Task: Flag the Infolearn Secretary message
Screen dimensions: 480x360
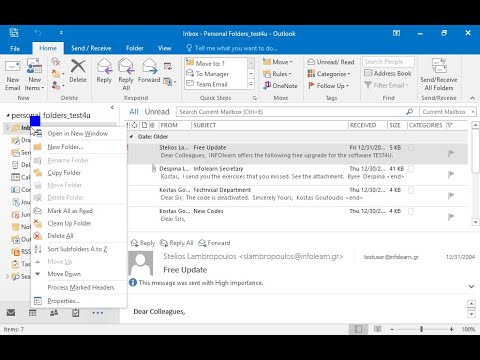Action: [451, 174]
